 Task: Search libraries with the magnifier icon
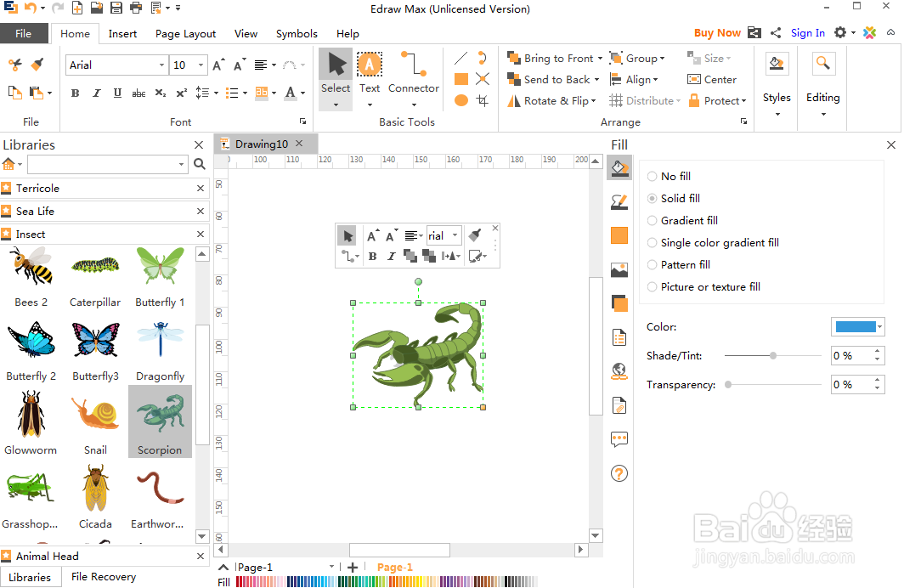click(x=200, y=164)
